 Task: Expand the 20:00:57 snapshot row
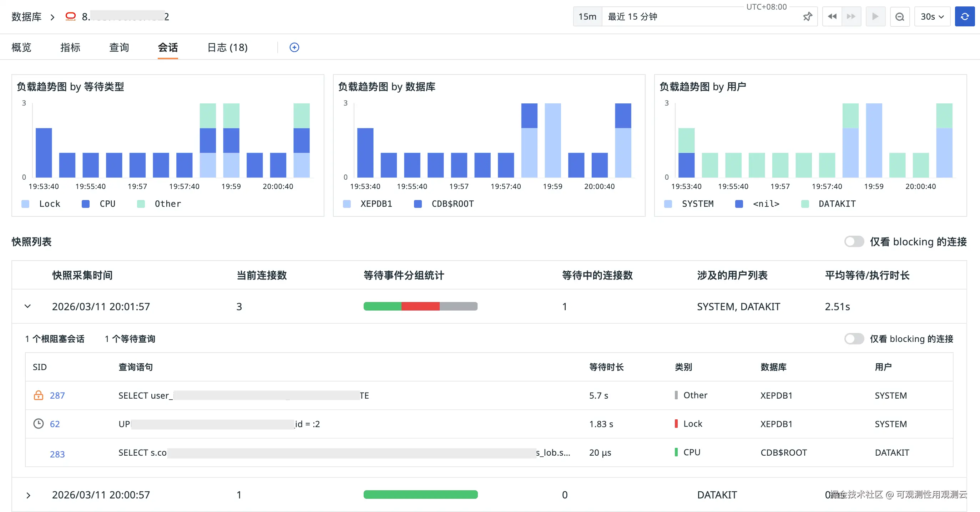pyautogui.click(x=28, y=495)
